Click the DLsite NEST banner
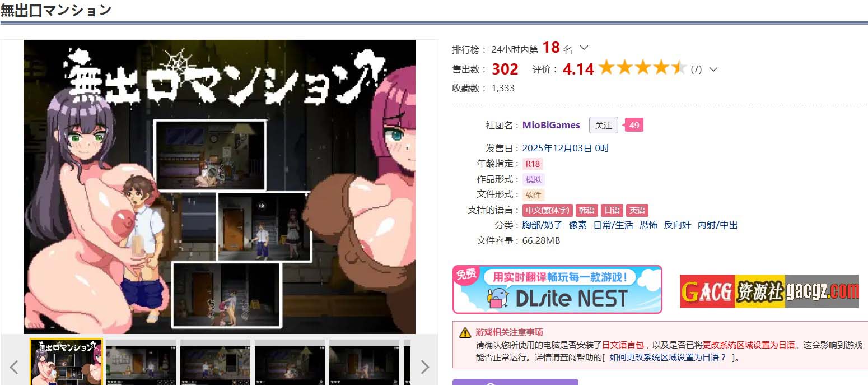Image resolution: width=868 pixels, height=385 pixels. 557,289
